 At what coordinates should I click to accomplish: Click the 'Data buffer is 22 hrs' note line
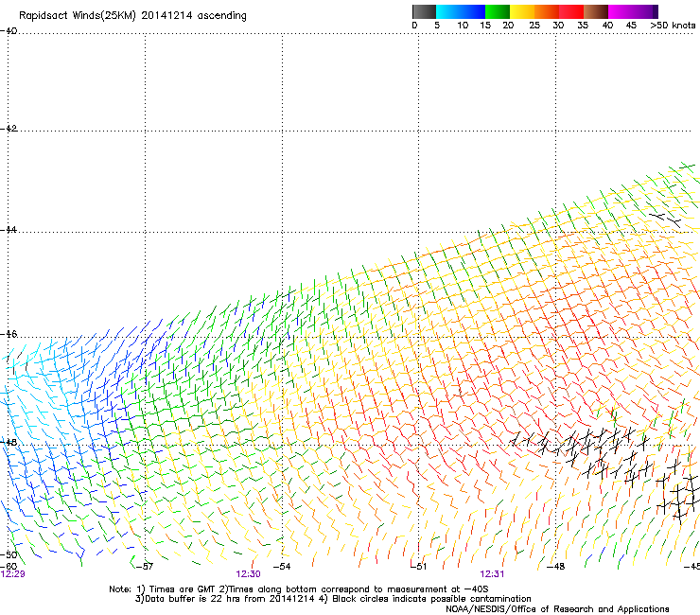point(333,599)
